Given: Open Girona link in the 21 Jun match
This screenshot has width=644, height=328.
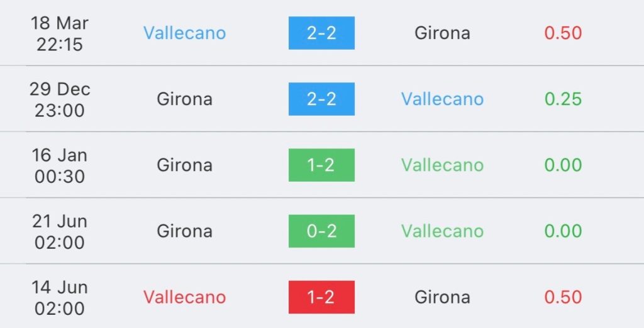Looking at the screenshot, I should tap(184, 231).
